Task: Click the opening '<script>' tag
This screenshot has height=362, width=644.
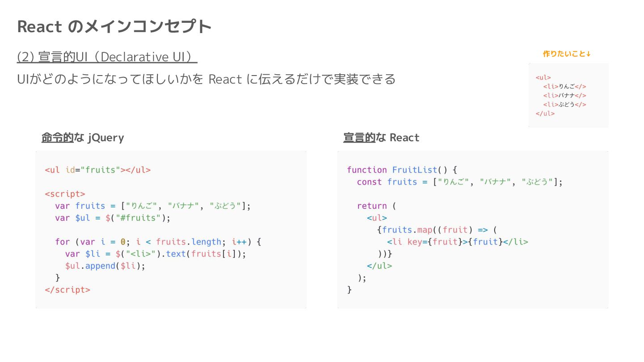Action: (x=65, y=194)
